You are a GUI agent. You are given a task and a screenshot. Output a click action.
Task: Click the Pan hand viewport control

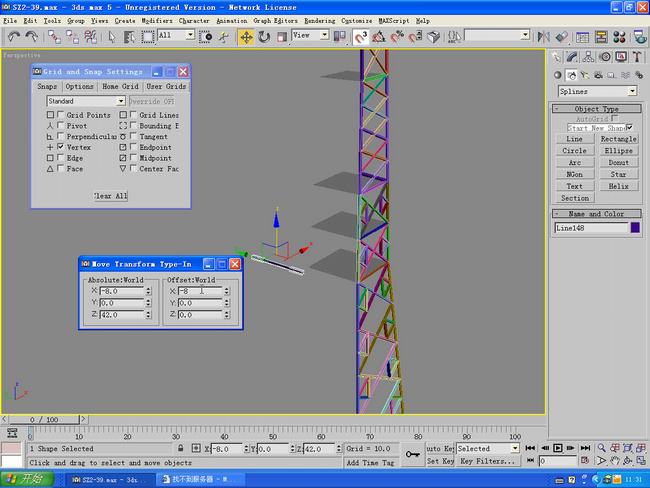615,461
